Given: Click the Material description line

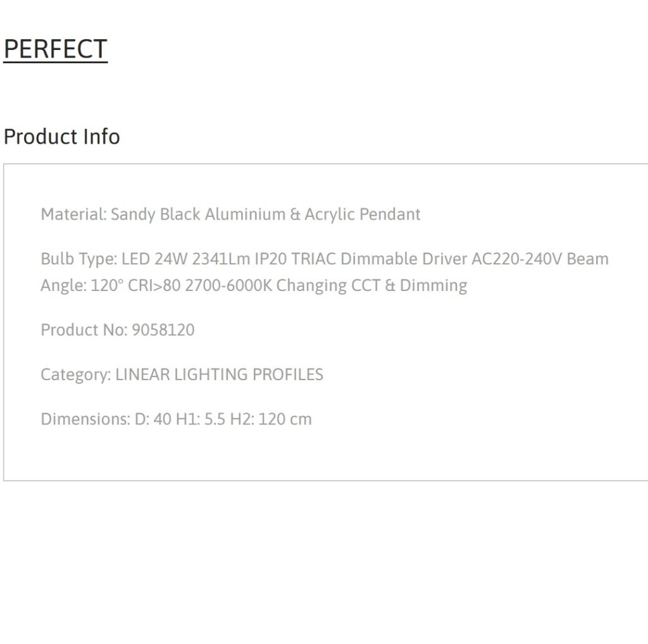Looking at the screenshot, I should [x=230, y=214].
